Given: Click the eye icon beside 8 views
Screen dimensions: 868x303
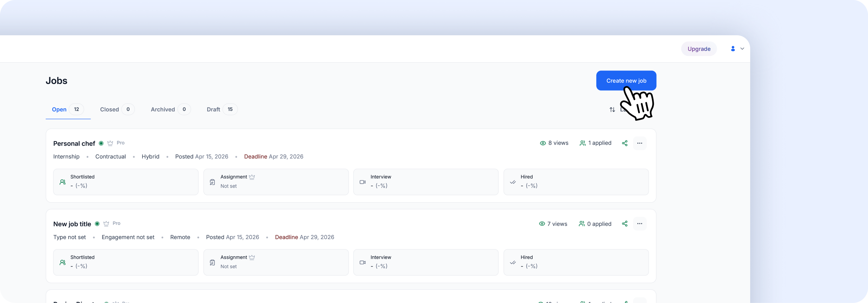Looking at the screenshot, I should point(543,143).
